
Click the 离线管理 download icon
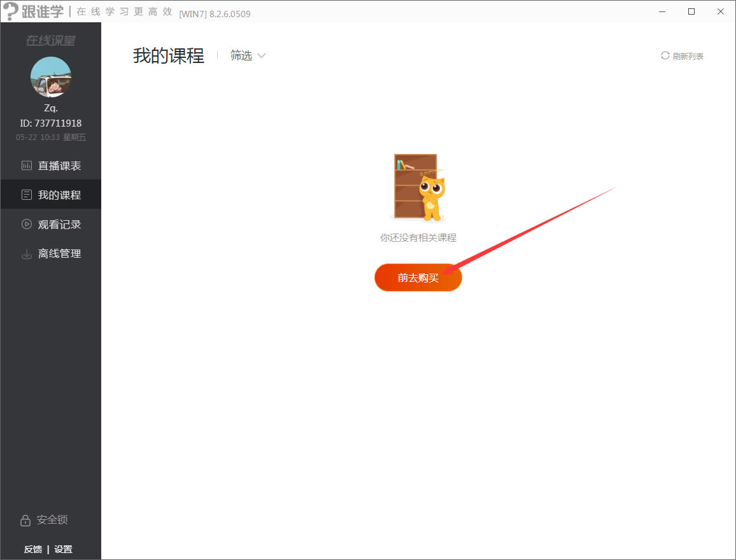tap(26, 253)
